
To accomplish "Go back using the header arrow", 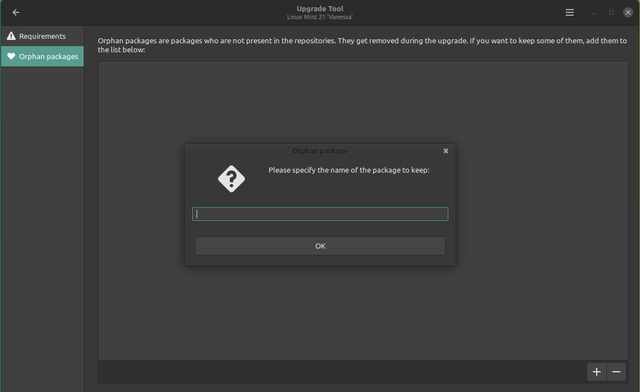I will 16,13.
